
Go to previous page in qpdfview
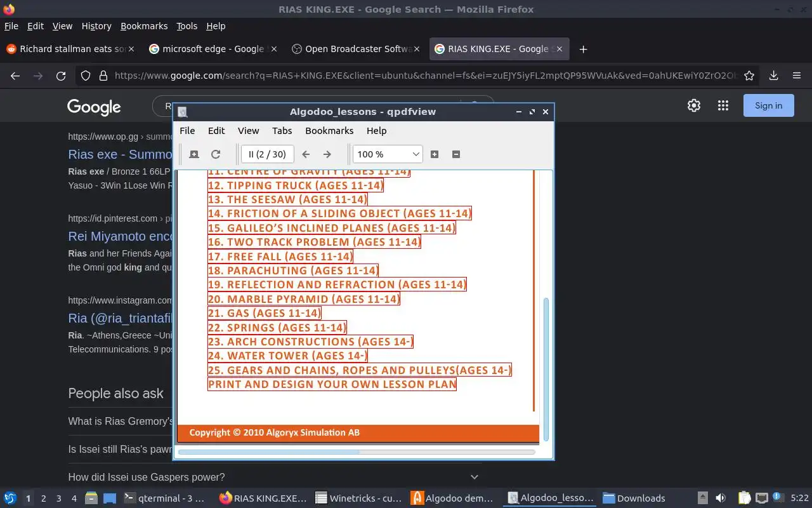[x=306, y=154]
